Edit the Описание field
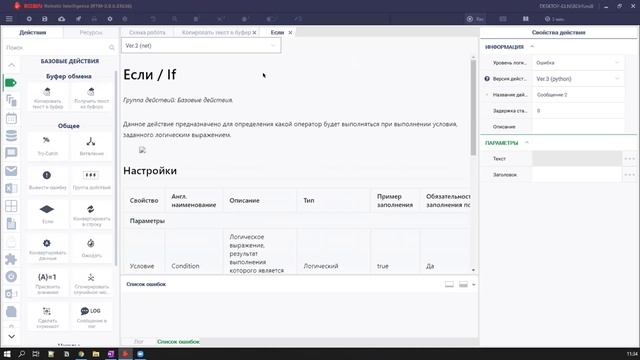The width and height of the screenshot is (640, 360). (578, 127)
